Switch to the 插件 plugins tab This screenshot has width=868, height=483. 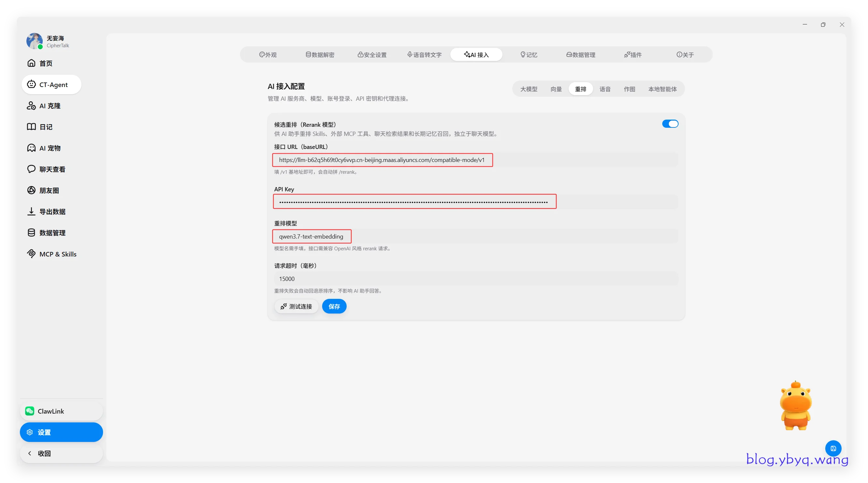coord(633,54)
